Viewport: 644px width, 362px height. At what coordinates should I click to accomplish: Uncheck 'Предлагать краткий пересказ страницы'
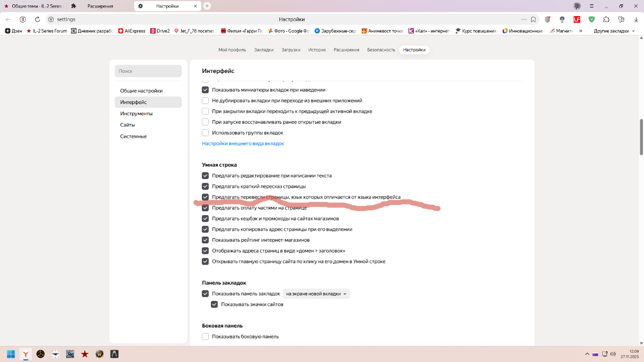click(x=205, y=186)
